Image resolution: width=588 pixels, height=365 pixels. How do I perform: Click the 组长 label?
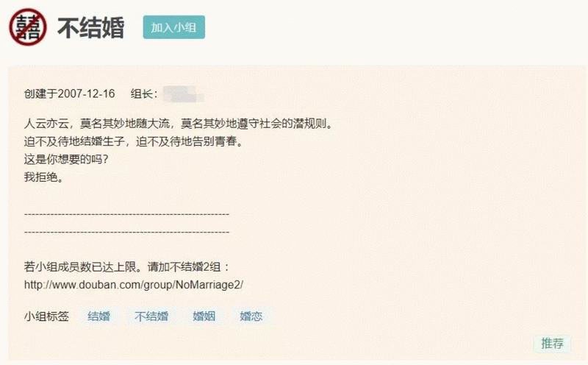pos(144,93)
